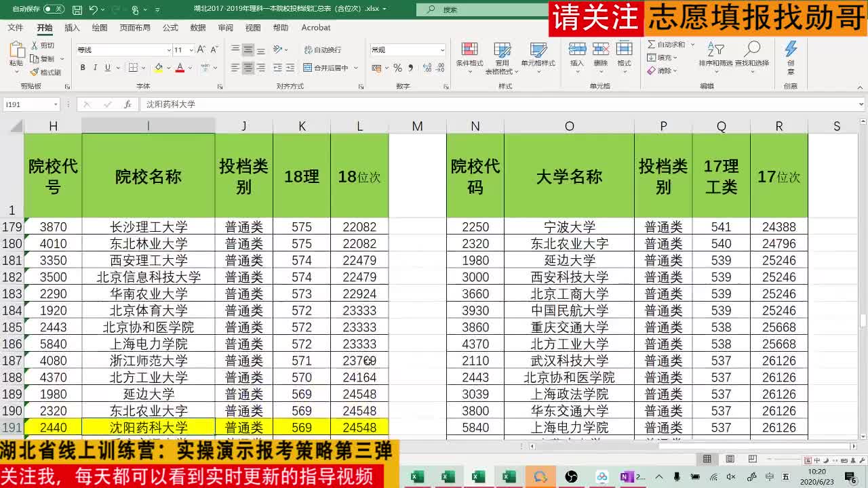Toggle Underline formatting
868x488 pixels.
point(107,68)
